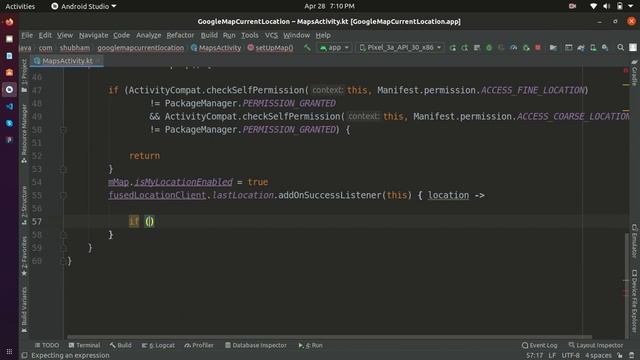Click line number 57 in the gutter
Image resolution: width=640 pixels, height=360 pixels.
click(x=37, y=222)
